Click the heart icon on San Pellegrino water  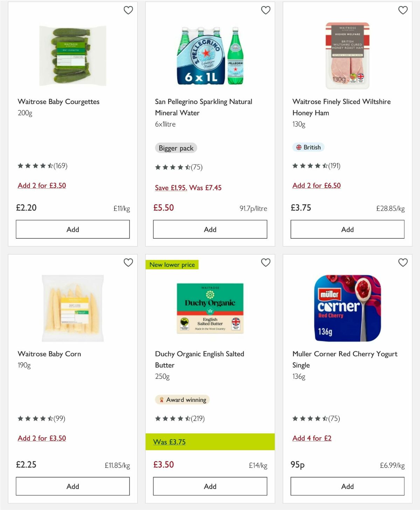pyautogui.click(x=266, y=11)
